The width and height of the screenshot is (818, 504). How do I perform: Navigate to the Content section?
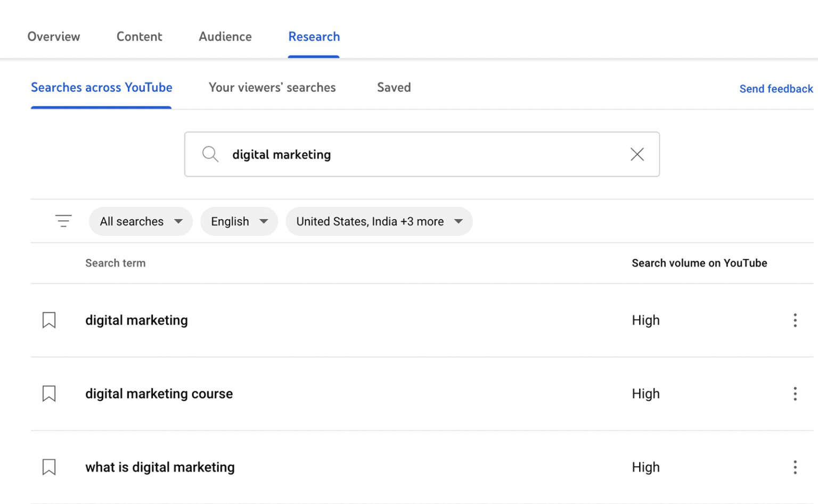[x=139, y=36]
